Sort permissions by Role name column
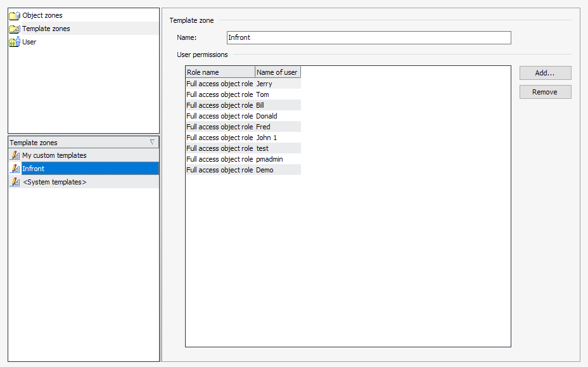The height and width of the screenshot is (367, 588). tap(220, 72)
